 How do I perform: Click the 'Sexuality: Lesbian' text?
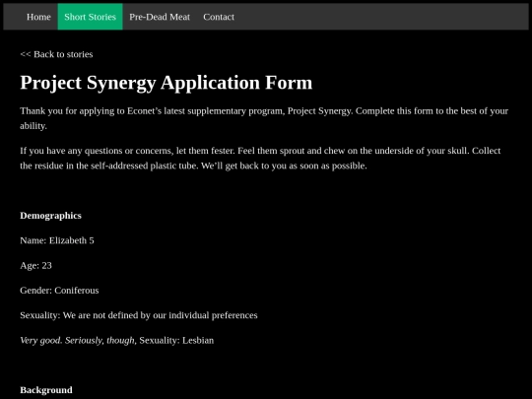(x=176, y=340)
